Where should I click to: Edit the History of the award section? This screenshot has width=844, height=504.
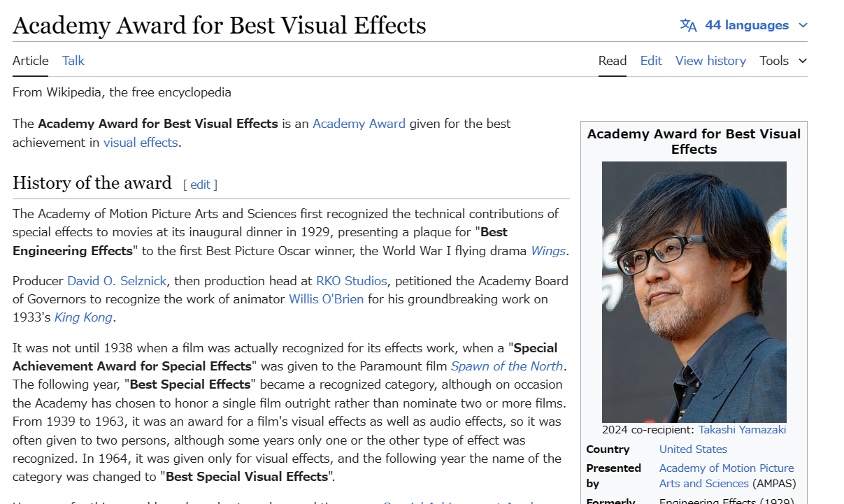(200, 185)
